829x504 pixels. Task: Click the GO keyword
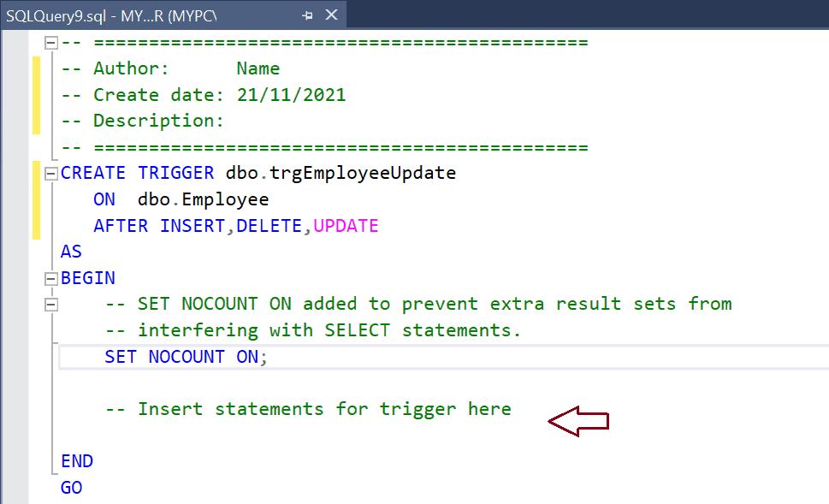point(71,488)
